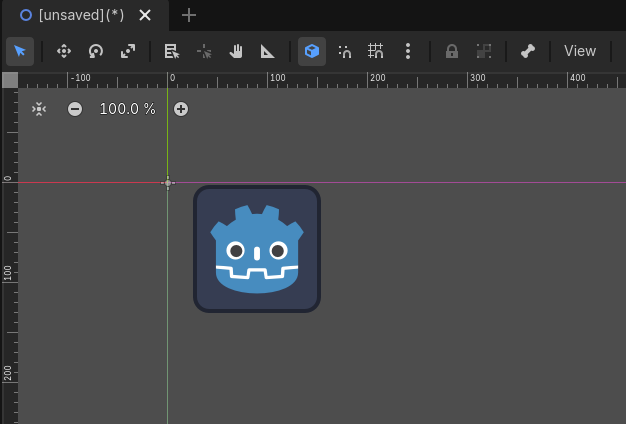Select the Godot icon sprite
The width and height of the screenshot is (626, 424).
point(257,249)
